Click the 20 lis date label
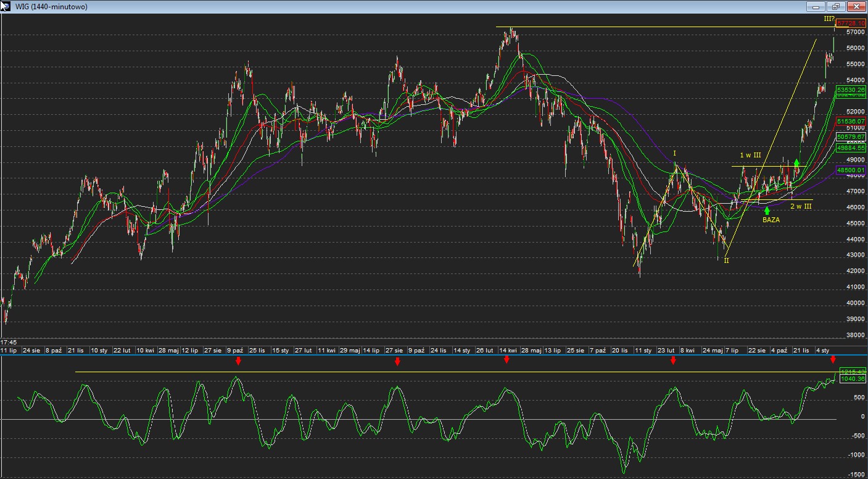This screenshot has width=868, height=479. (620, 350)
